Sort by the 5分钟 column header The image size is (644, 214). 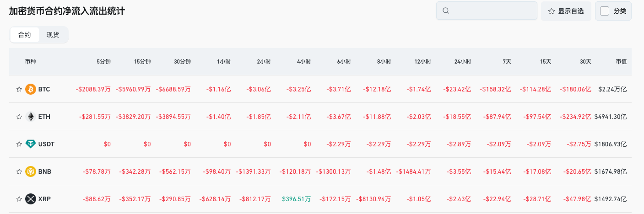click(x=103, y=61)
